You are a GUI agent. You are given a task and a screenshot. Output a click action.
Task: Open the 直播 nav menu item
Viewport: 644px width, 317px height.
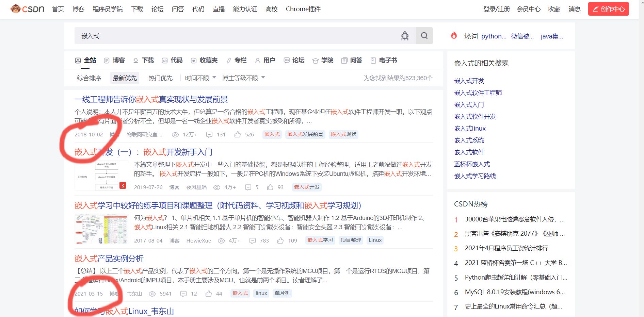coord(219,9)
